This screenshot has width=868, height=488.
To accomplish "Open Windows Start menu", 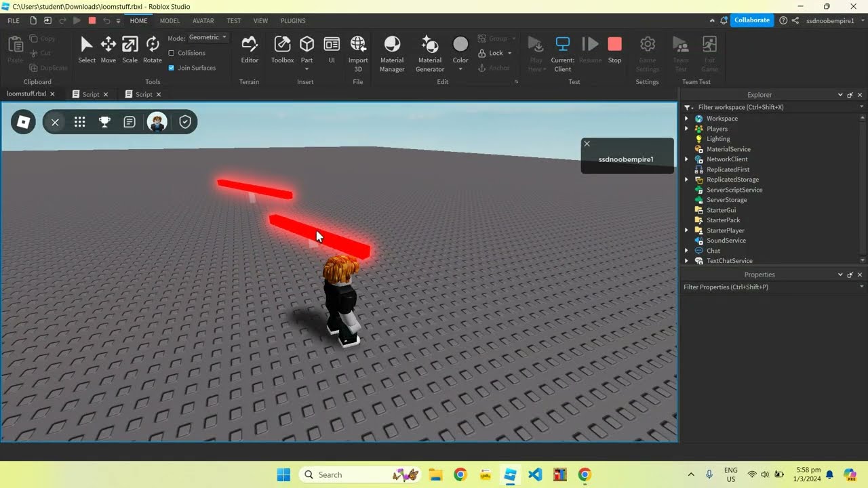I will (x=283, y=474).
